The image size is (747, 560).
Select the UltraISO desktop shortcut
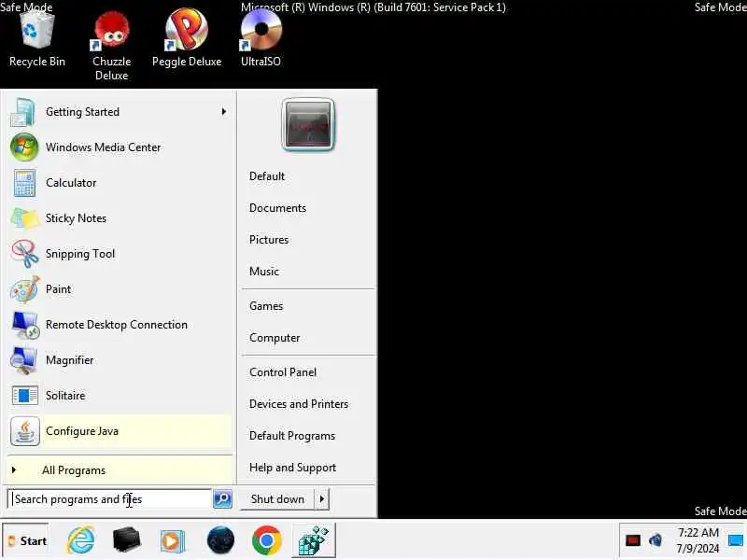tap(261, 38)
